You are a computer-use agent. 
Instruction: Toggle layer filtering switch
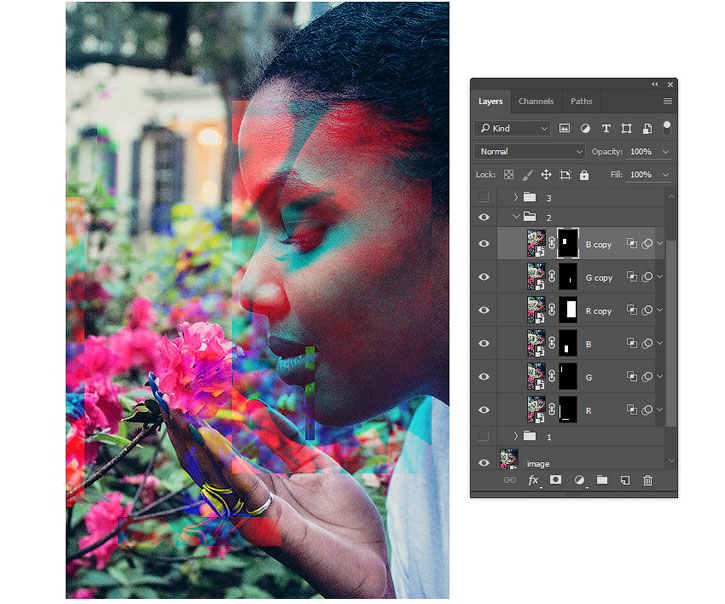(666, 128)
